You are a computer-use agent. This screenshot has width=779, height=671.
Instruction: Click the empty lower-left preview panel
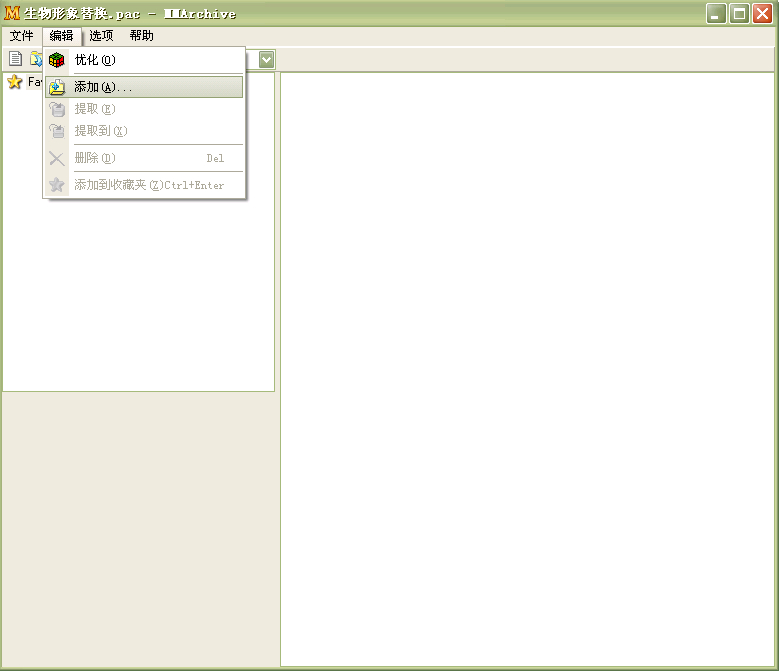click(139, 528)
